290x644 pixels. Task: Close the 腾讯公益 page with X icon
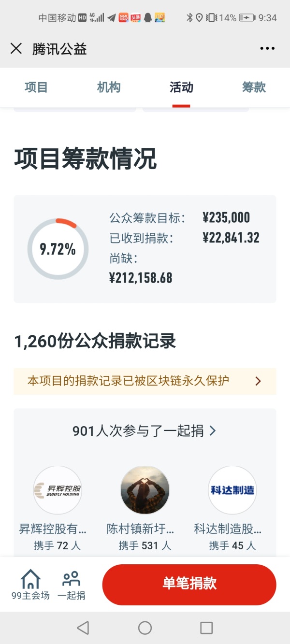[x=16, y=48]
